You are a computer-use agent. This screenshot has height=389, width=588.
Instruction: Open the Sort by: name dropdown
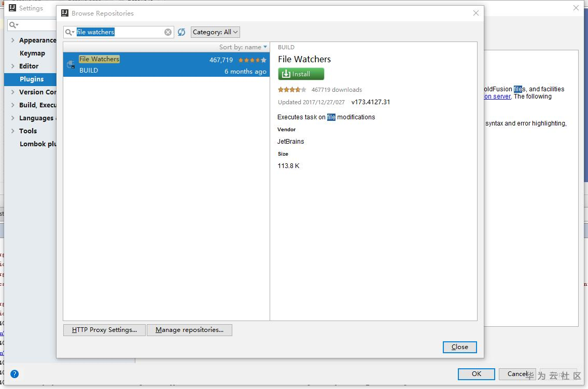pos(243,47)
